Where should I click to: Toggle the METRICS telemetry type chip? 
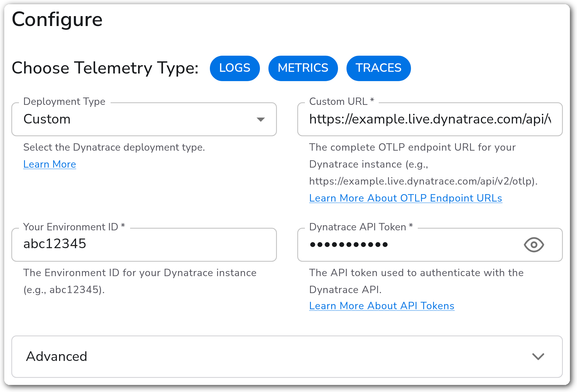point(303,68)
